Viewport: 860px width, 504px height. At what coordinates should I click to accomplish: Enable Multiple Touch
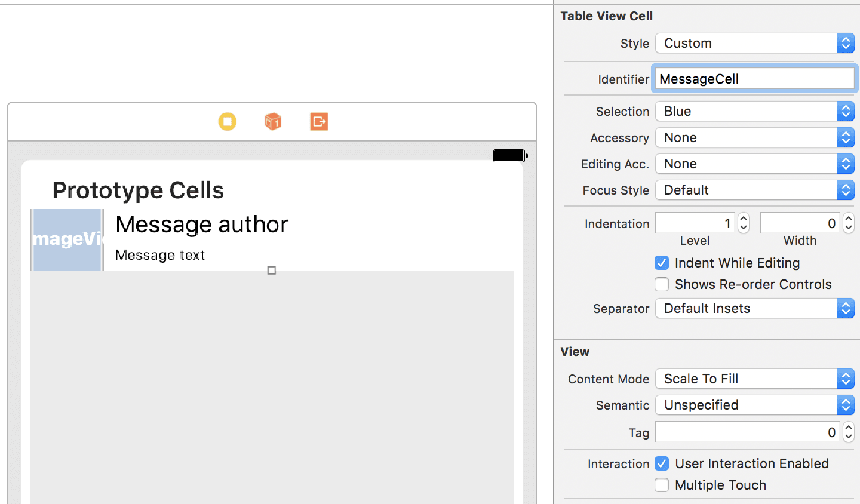coord(662,485)
